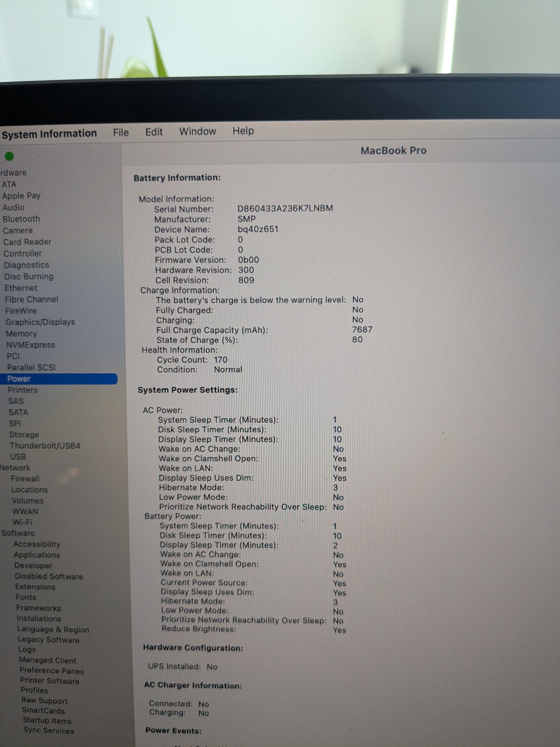The height and width of the screenshot is (747, 560).
Task: Select Controller in the sidebar
Action: [x=23, y=253]
